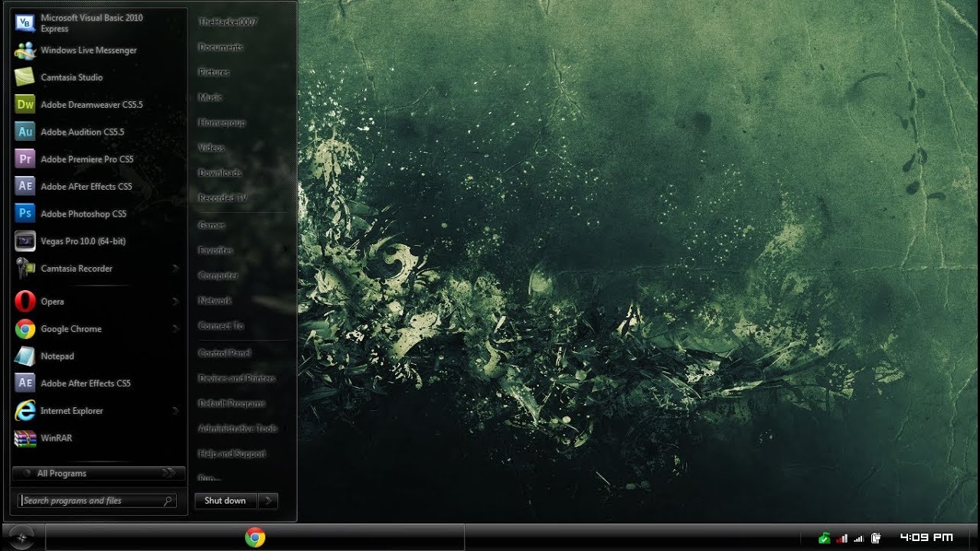Open Devices and Printers
Image resolution: width=980 pixels, height=551 pixels.
coord(237,379)
